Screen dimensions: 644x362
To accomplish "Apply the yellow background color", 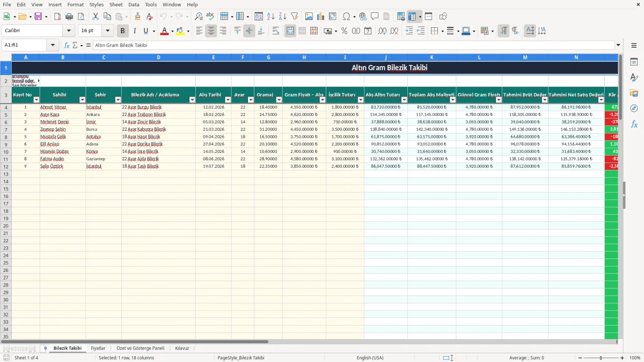I will tap(180, 31).
